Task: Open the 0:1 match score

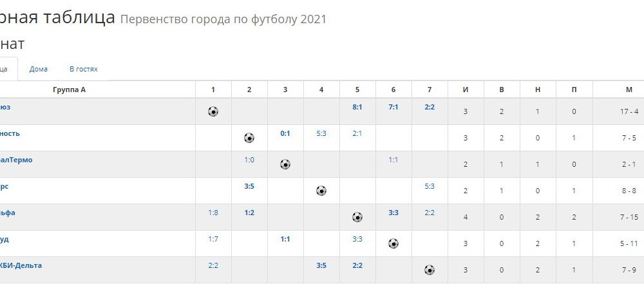Action: point(285,133)
